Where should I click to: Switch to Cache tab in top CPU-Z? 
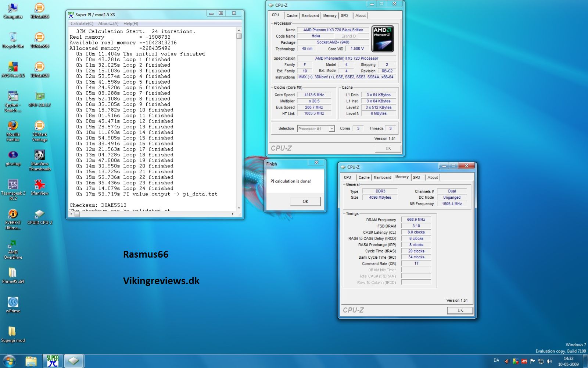(x=292, y=15)
